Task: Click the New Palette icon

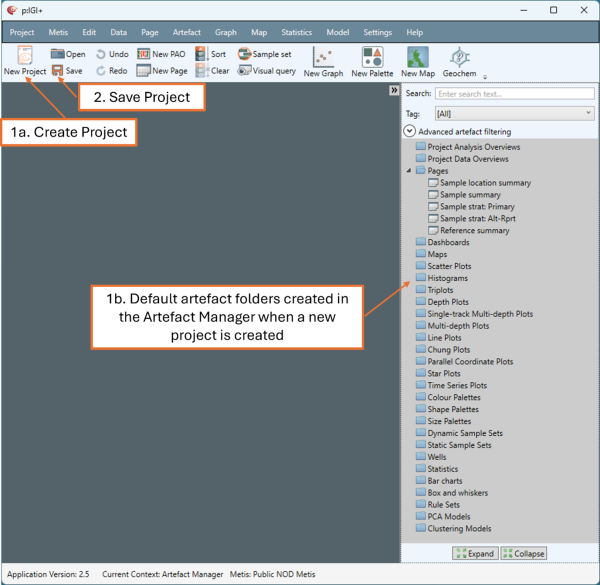Action: (x=372, y=61)
